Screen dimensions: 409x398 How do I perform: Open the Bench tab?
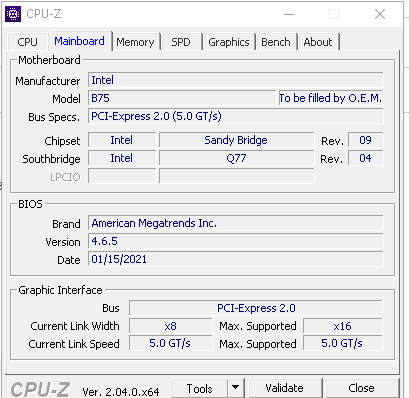276,42
